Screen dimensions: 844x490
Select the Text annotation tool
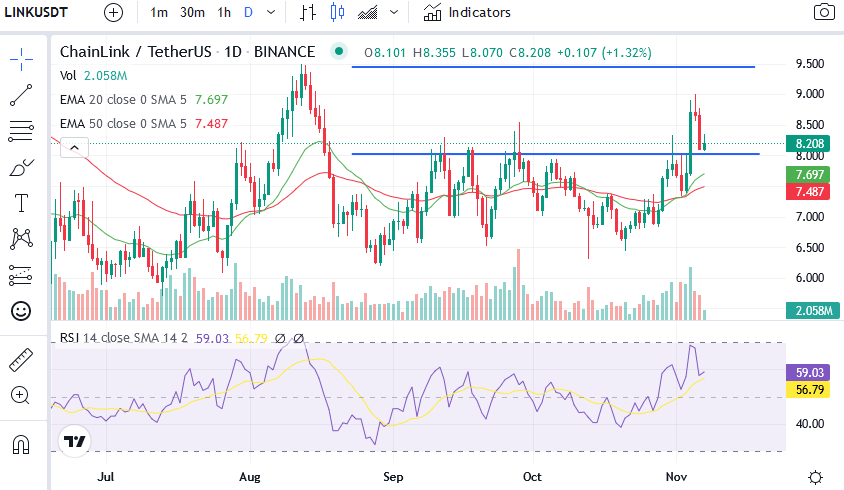pos(22,203)
